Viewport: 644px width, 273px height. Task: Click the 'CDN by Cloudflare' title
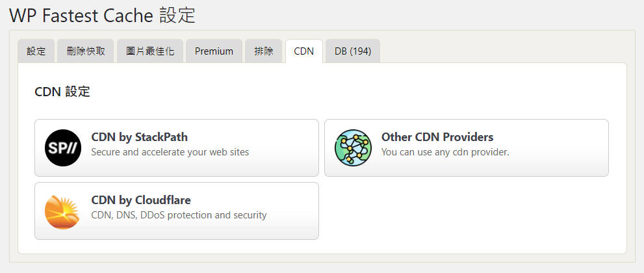coord(141,200)
